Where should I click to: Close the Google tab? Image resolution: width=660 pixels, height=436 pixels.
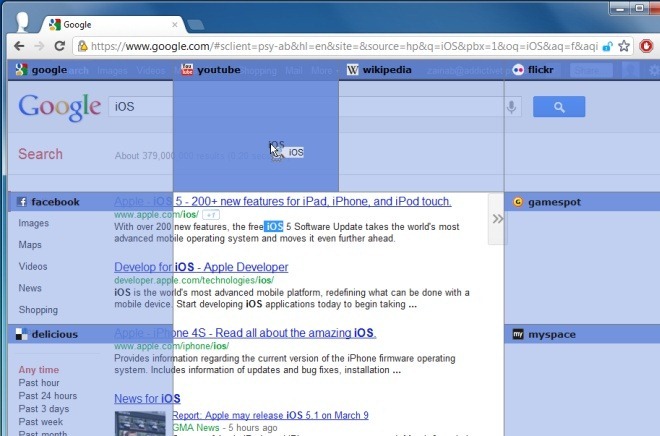point(175,25)
